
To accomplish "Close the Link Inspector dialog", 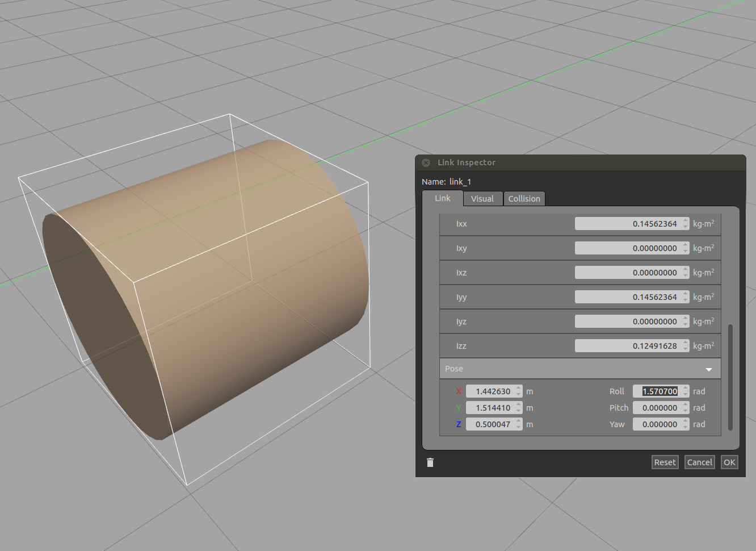I will [x=426, y=162].
